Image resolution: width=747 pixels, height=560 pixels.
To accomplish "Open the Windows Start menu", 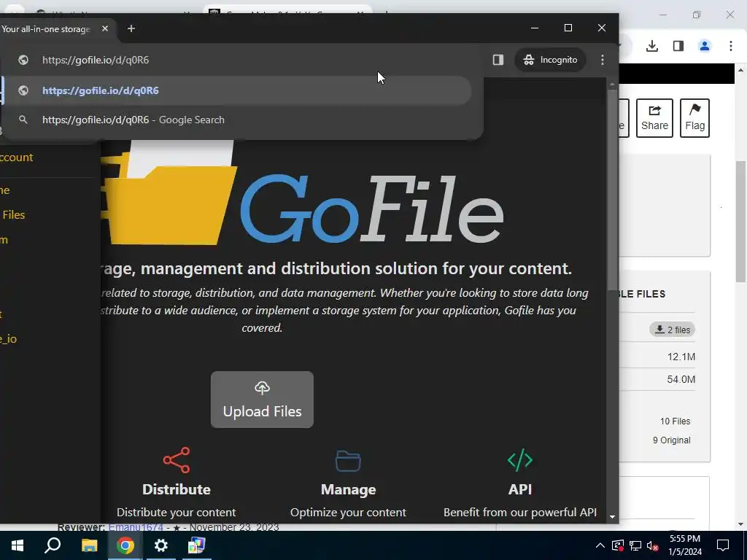I will coord(18,545).
